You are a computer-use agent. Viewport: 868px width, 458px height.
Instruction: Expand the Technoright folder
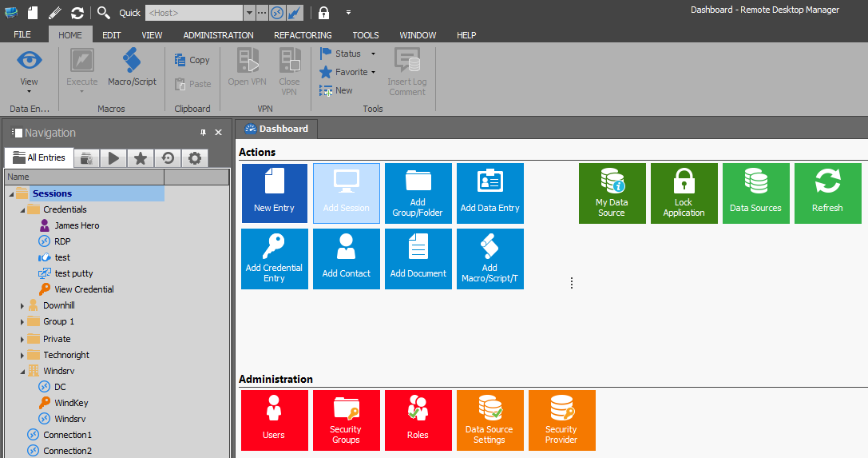click(22, 355)
